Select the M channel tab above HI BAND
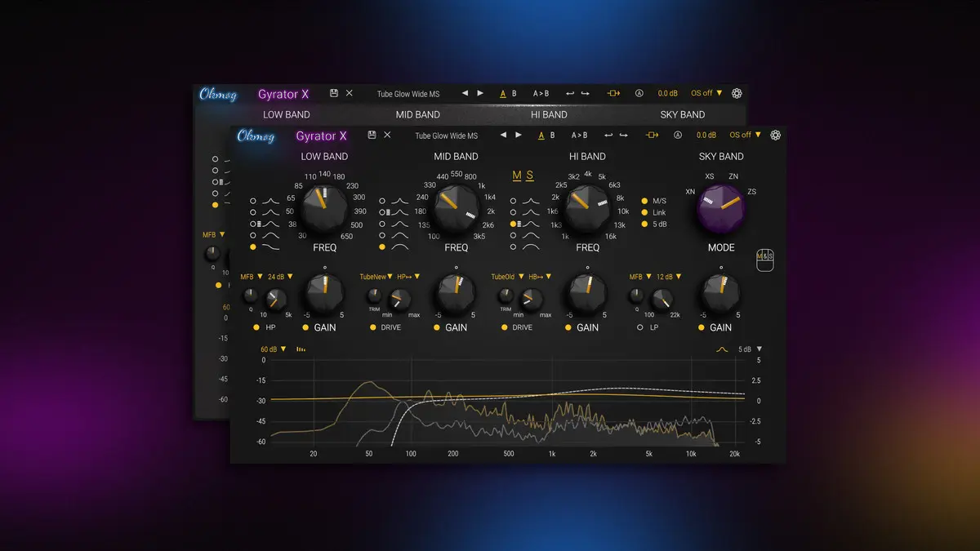The height and width of the screenshot is (551, 980). click(x=517, y=176)
